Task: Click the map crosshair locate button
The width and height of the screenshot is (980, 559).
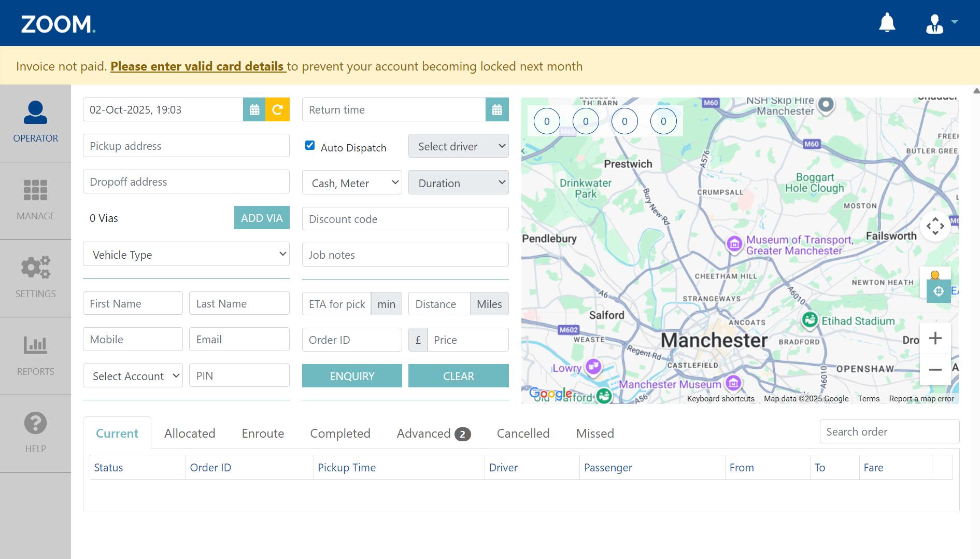Action: (939, 291)
